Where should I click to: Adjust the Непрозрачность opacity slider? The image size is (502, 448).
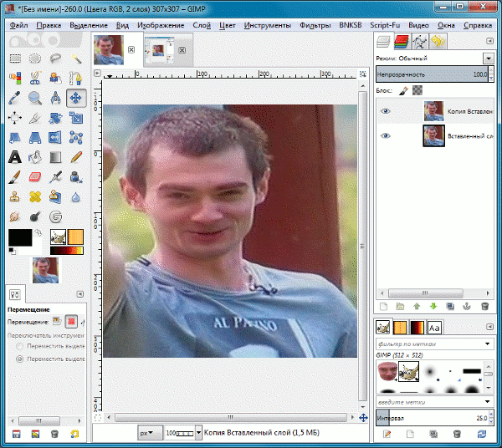click(433, 74)
